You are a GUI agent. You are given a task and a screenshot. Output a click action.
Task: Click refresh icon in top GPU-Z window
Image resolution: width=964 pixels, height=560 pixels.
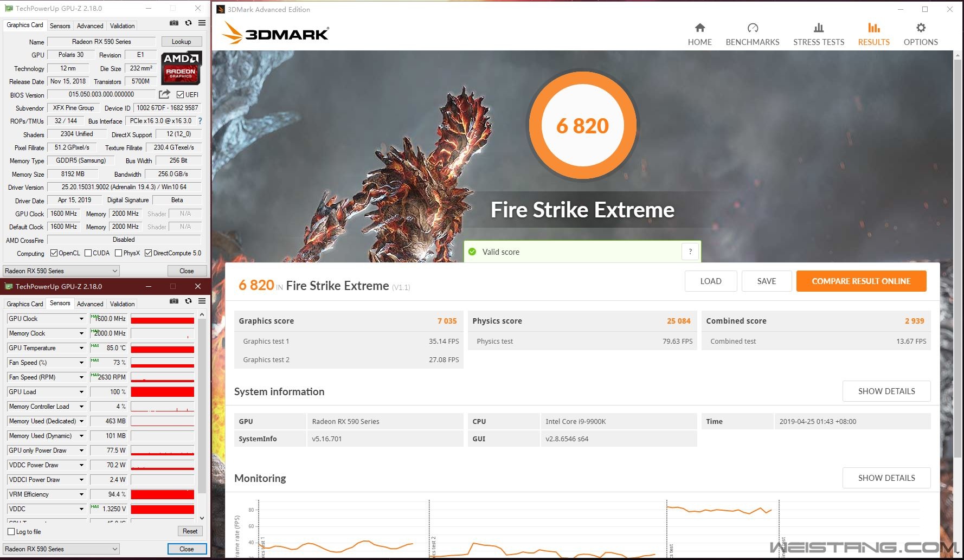(x=188, y=23)
